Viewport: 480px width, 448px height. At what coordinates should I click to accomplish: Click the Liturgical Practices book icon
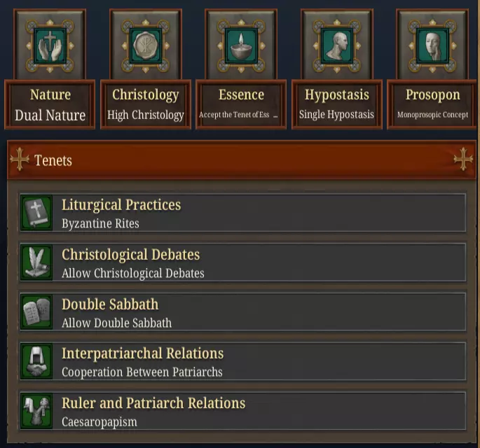[x=35, y=213]
